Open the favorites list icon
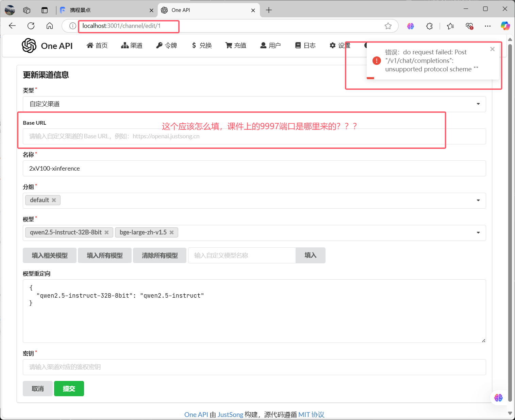The height and width of the screenshot is (420, 515). 450,26
